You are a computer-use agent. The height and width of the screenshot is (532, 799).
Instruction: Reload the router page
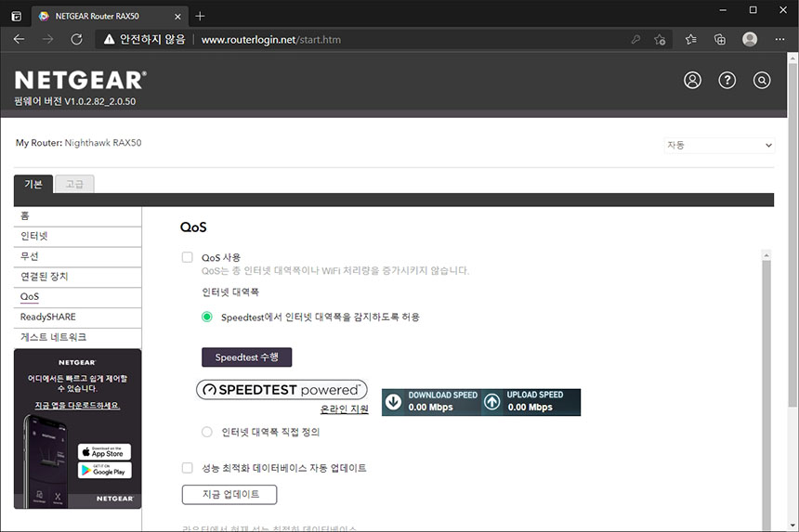coord(76,39)
